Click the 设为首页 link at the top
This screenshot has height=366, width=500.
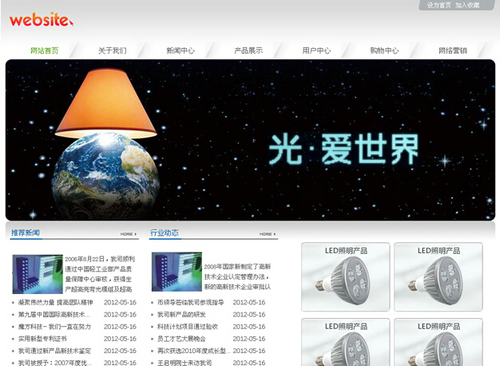439,5
